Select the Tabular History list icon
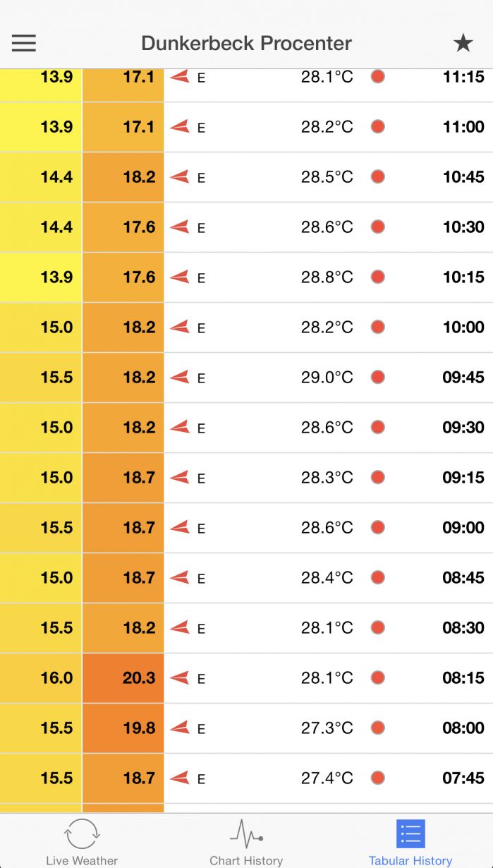This screenshot has width=493, height=868. coord(410,834)
